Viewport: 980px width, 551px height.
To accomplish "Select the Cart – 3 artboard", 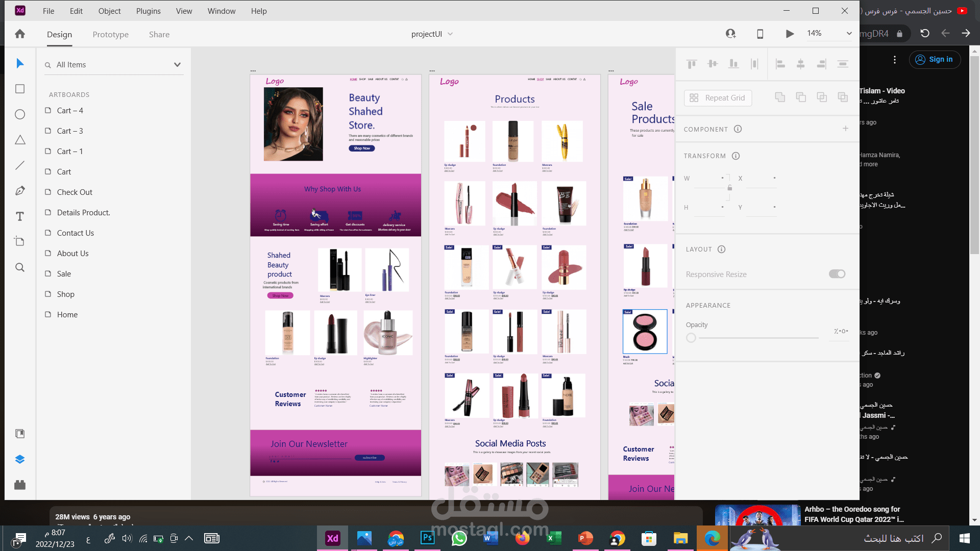I will tap(70, 131).
